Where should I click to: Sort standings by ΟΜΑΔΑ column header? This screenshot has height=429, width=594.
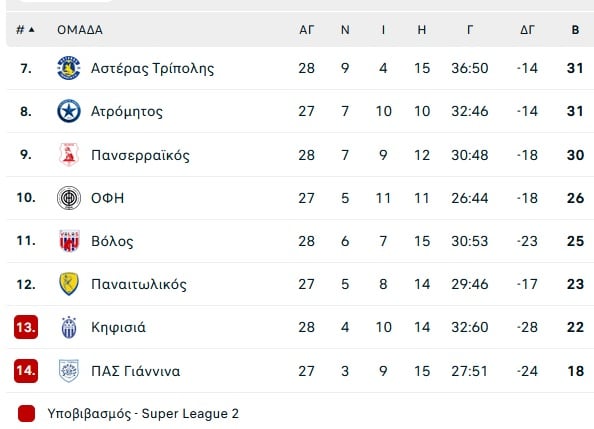[80, 30]
